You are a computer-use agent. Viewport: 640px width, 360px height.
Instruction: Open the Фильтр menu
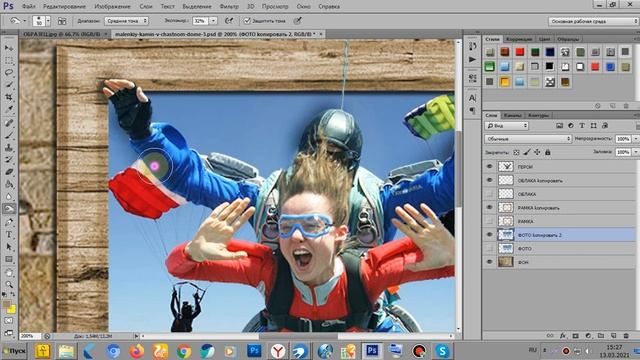(229, 7)
